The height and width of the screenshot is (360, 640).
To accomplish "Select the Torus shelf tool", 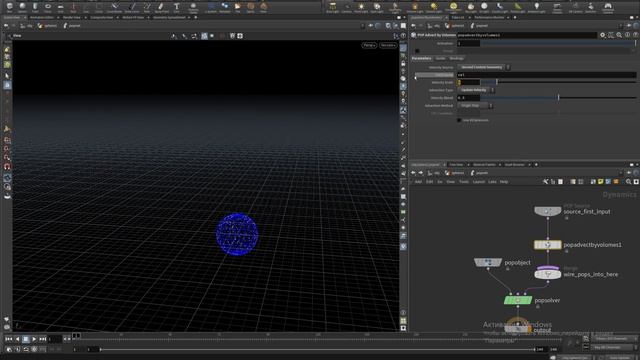I will (x=48, y=7).
